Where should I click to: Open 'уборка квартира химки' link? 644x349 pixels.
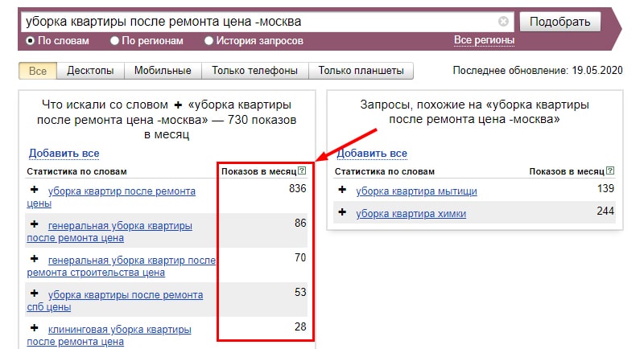(411, 214)
